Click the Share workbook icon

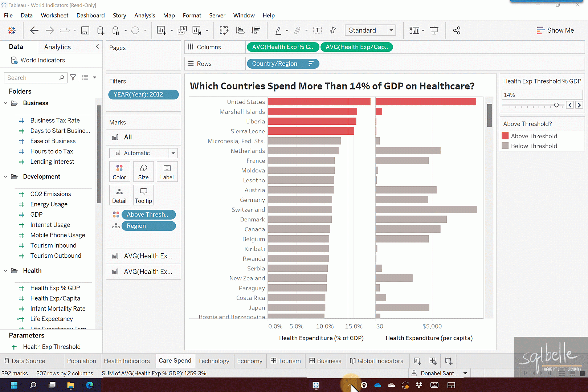coord(457,30)
